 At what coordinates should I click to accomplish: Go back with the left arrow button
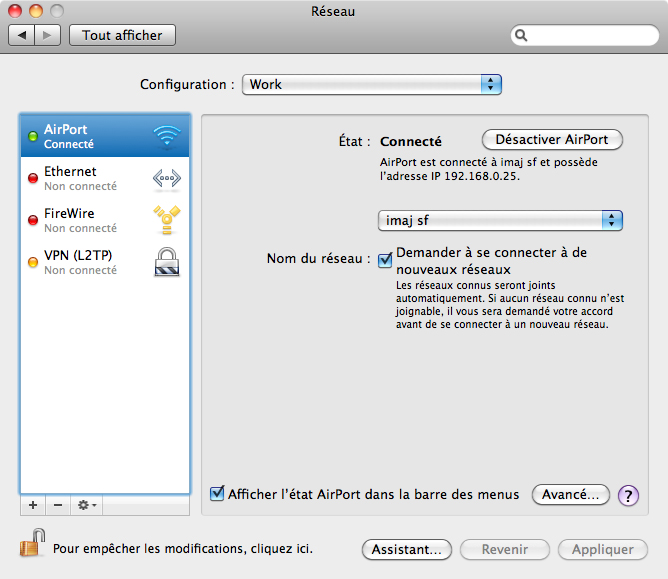22,36
